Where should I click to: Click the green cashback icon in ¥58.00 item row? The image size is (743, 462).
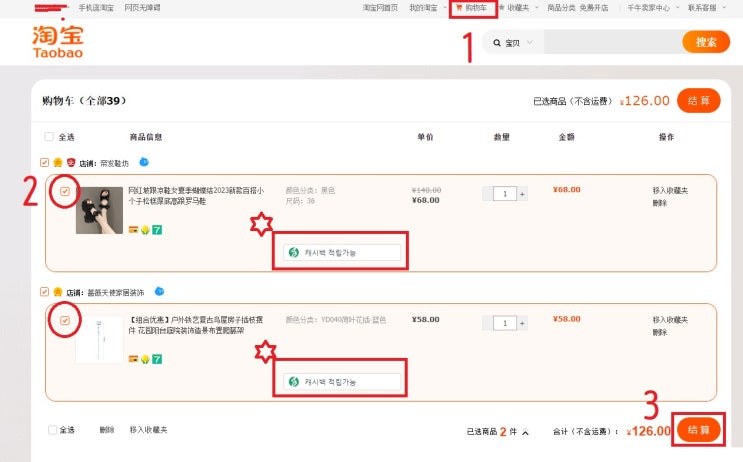coord(294,381)
